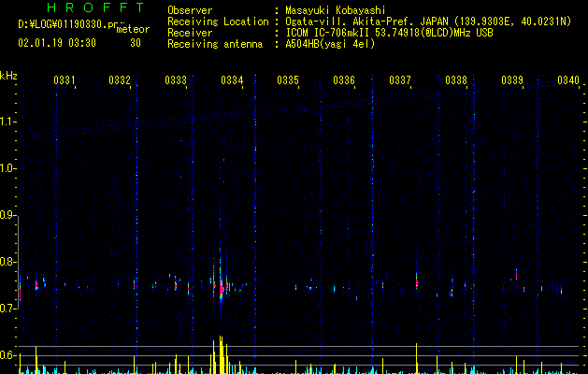Viewport: 588px width, 374px height.
Task: Click the Receiver label
Action: point(190,33)
